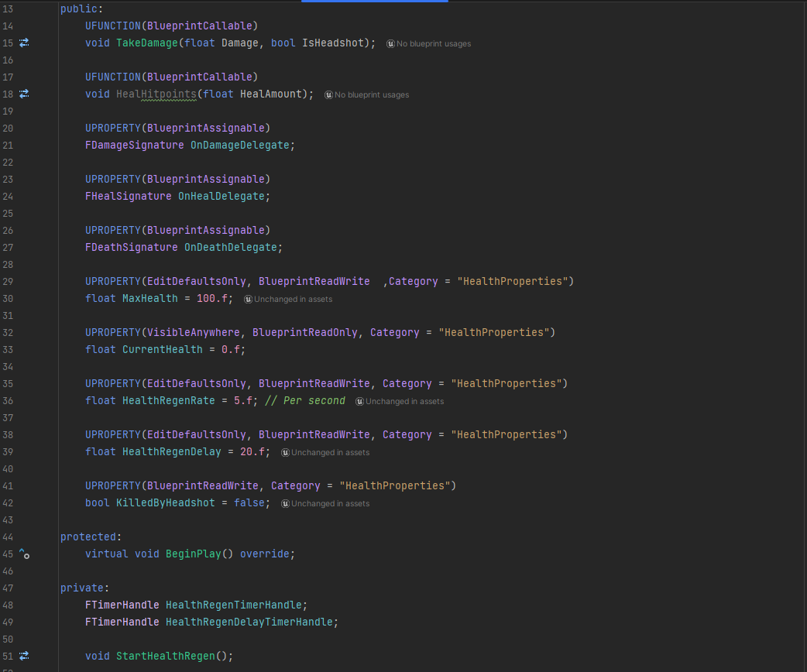Click the Unreal icon after the HealHitpoints declaration
This screenshot has width=807, height=672.
(x=328, y=95)
